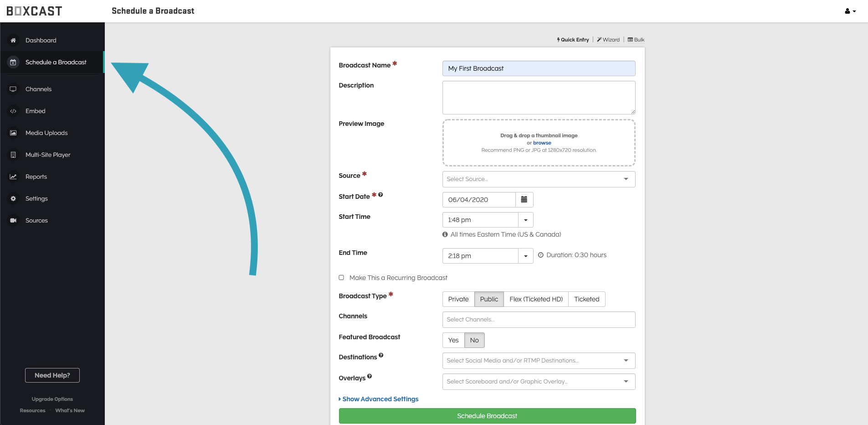Viewport: 868px width, 425px height.
Task: Set Featured Broadcast to Yes
Action: point(453,340)
